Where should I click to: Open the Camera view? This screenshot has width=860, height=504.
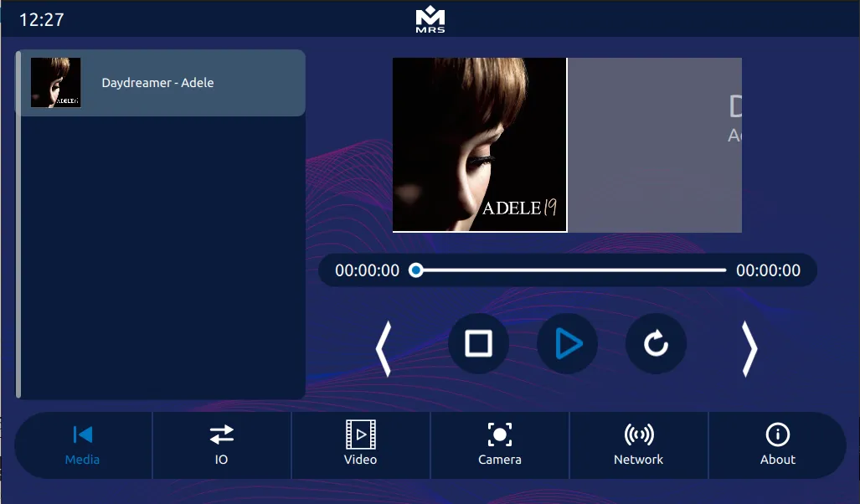pos(499,445)
